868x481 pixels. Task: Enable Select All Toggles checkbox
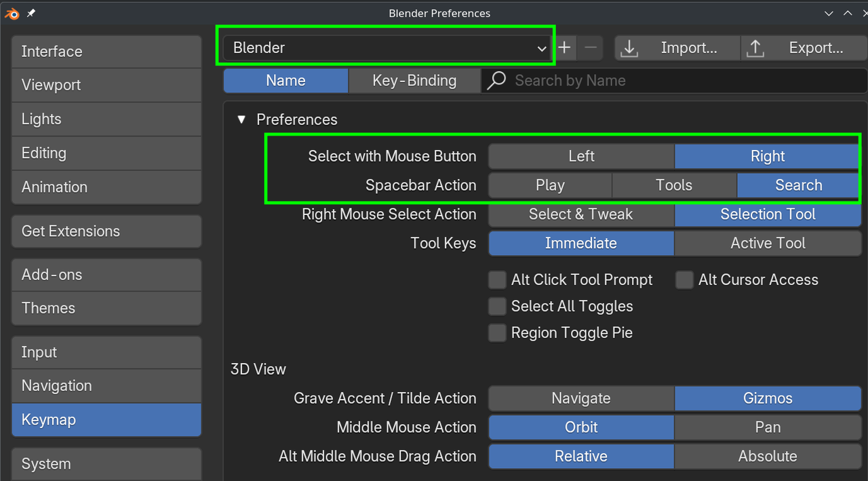tap(498, 307)
